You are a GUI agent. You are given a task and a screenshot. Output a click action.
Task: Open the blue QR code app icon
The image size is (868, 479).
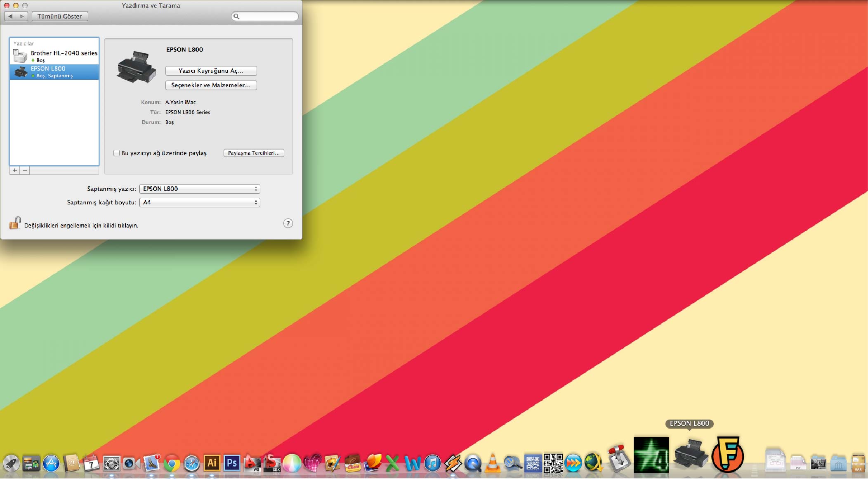(x=533, y=463)
